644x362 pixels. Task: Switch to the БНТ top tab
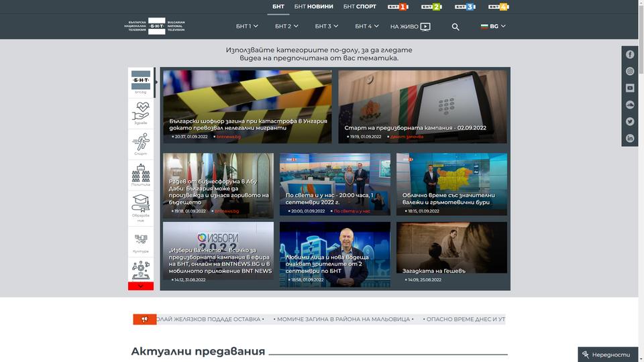pos(278,7)
